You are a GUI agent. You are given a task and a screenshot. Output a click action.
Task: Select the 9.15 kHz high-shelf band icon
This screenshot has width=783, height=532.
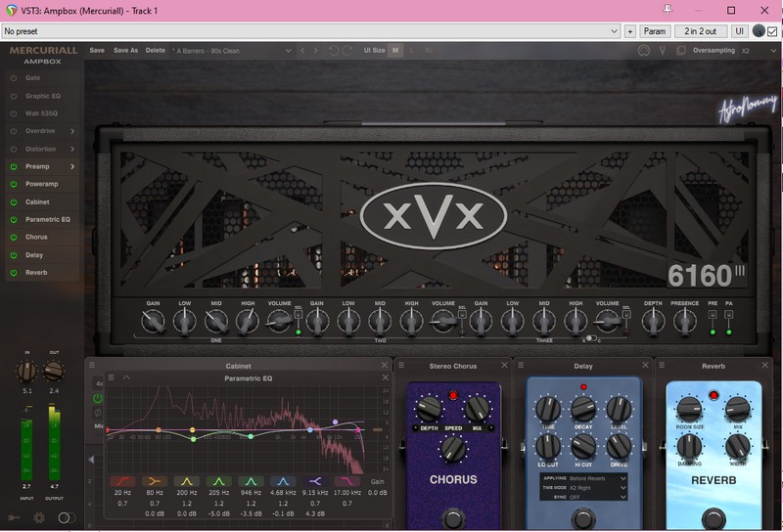pyautogui.click(x=315, y=481)
